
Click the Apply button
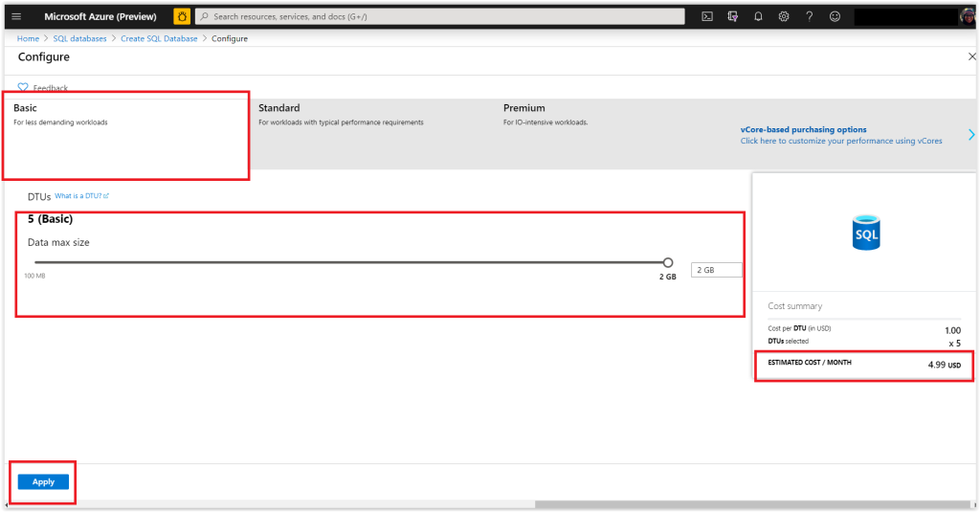coord(43,482)
